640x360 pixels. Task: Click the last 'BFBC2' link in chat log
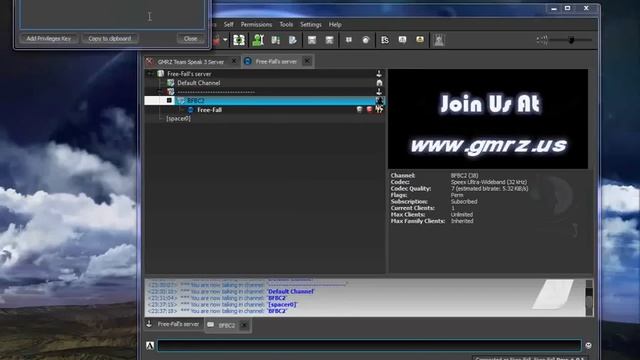pyautogui.click(x=277, y=311)
